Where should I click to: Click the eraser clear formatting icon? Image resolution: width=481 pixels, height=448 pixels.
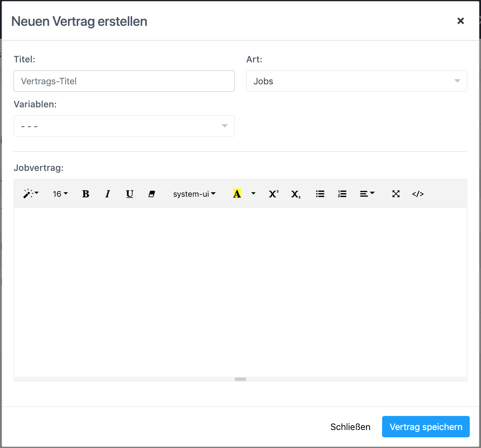pyautogui.click(x=152, y=194)
